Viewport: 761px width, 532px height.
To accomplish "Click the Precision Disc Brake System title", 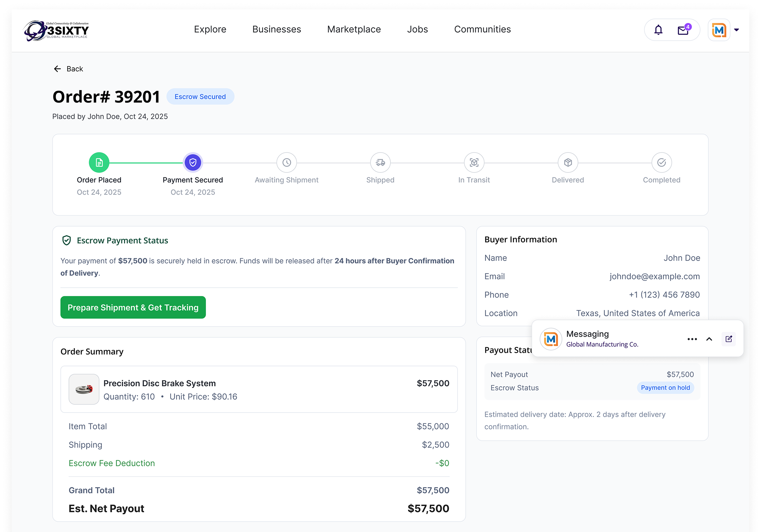I will pos(160,383).
